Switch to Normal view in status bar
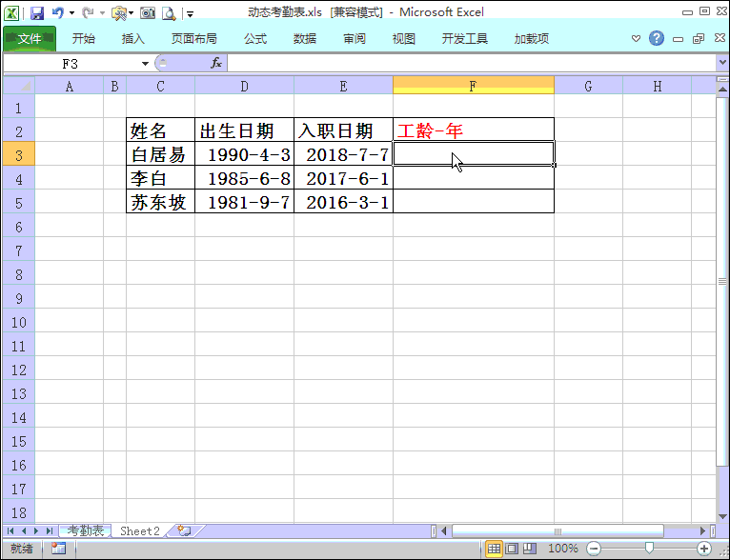 tap(494, 549)
